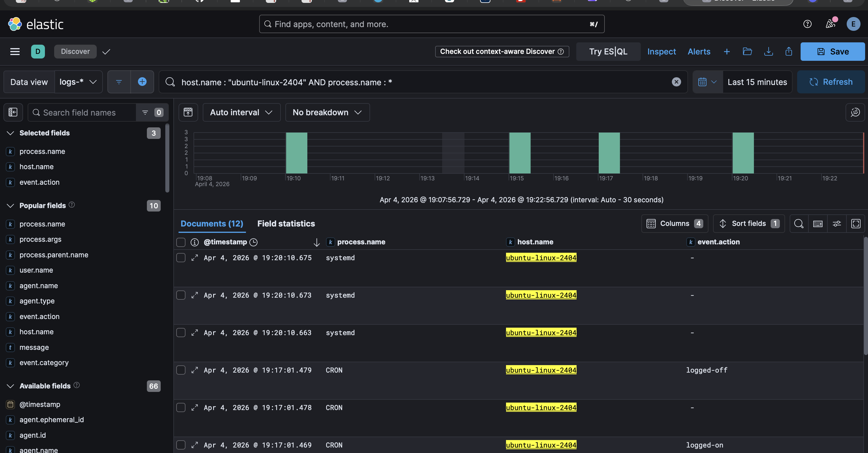This screenshot has height=453, width=868.
Task: Expand the 19:17:01.479 CRON document details
Action: click(x=194, y=370)
